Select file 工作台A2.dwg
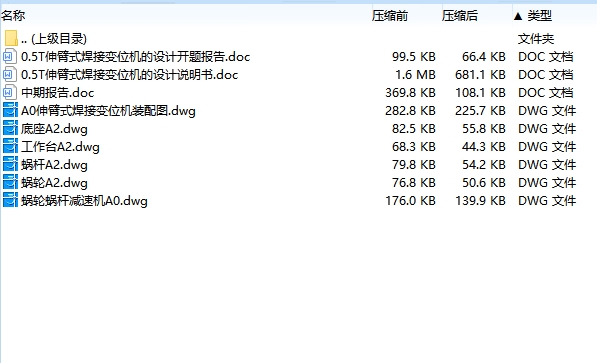Viewport: 597px width, 363px height. click(60, 146)
